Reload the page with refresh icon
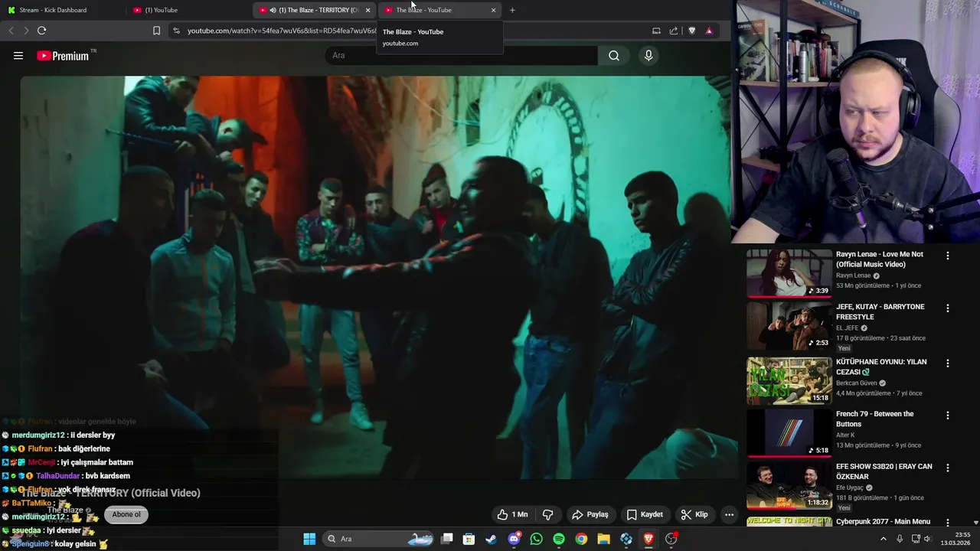The width and height of the screenshot is (980, 551). point(41,31)
